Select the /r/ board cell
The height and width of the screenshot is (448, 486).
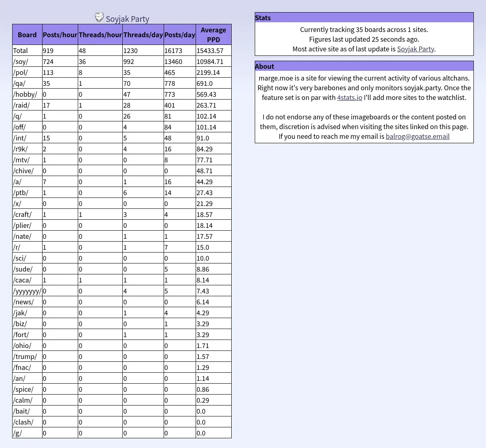tap(27, 247)
